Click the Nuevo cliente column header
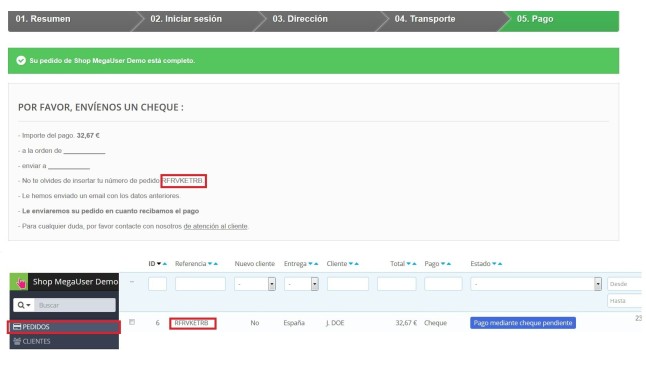Screen dimensions: 646x366 (255, 264)
